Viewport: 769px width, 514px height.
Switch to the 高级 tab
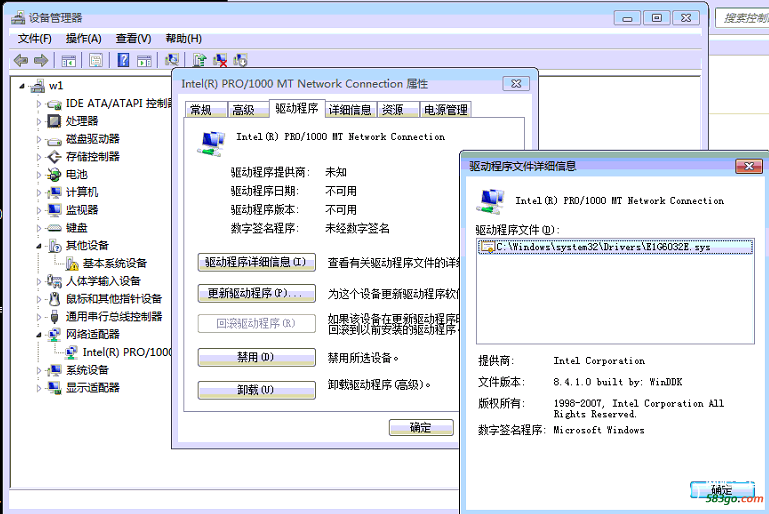tap(243, 110)
